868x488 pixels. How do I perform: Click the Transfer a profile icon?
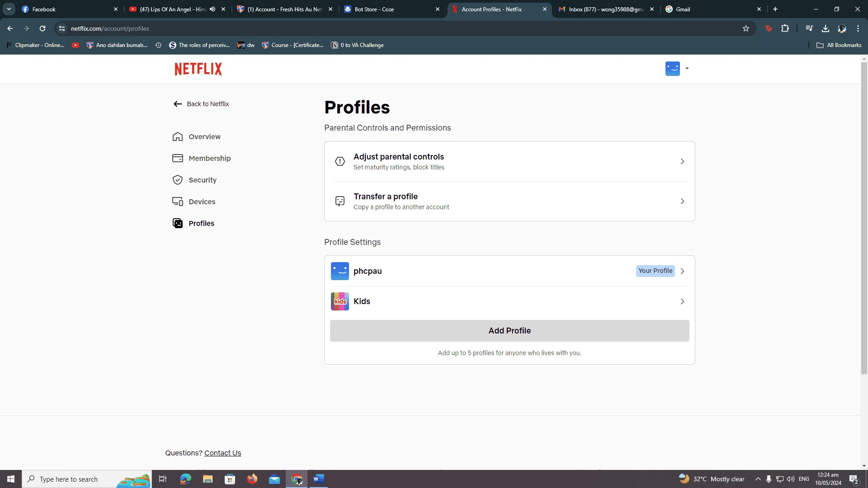coord(340,201)
